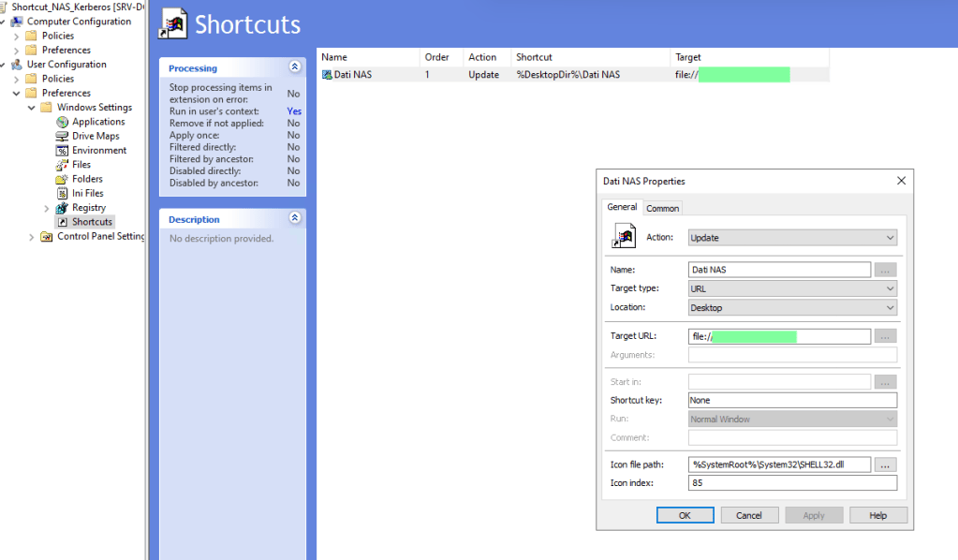Click %DesktopDir%\Dati NAS shortcut cell
This screenshot has height=560, width=958.
567,75
